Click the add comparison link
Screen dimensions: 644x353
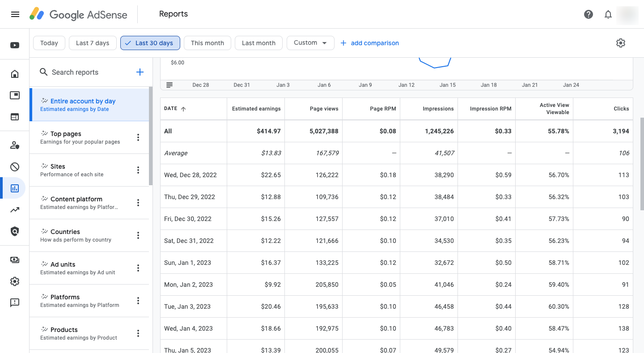[370, 43]
